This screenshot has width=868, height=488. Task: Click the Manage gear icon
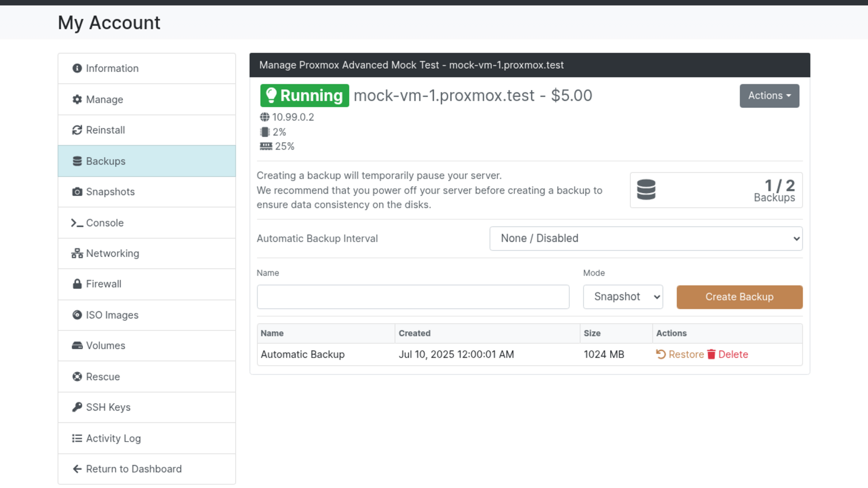(77, 99)
